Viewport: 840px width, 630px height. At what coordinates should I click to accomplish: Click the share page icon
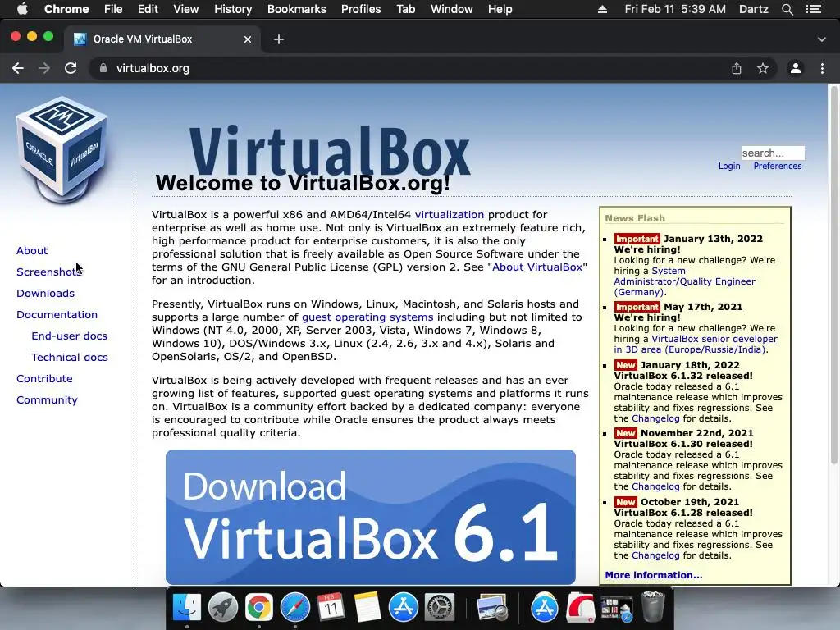coord(737,68)
